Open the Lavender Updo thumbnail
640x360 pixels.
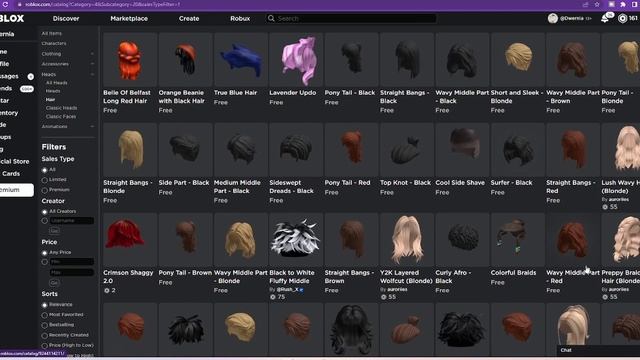[296, 60]
